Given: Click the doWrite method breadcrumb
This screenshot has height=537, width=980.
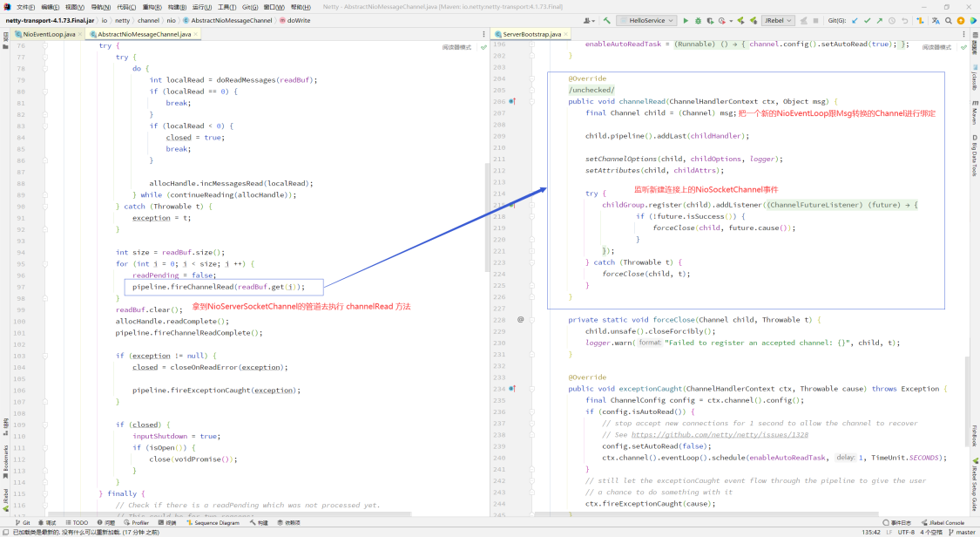Looking at the screenshot, I should 295,21.
